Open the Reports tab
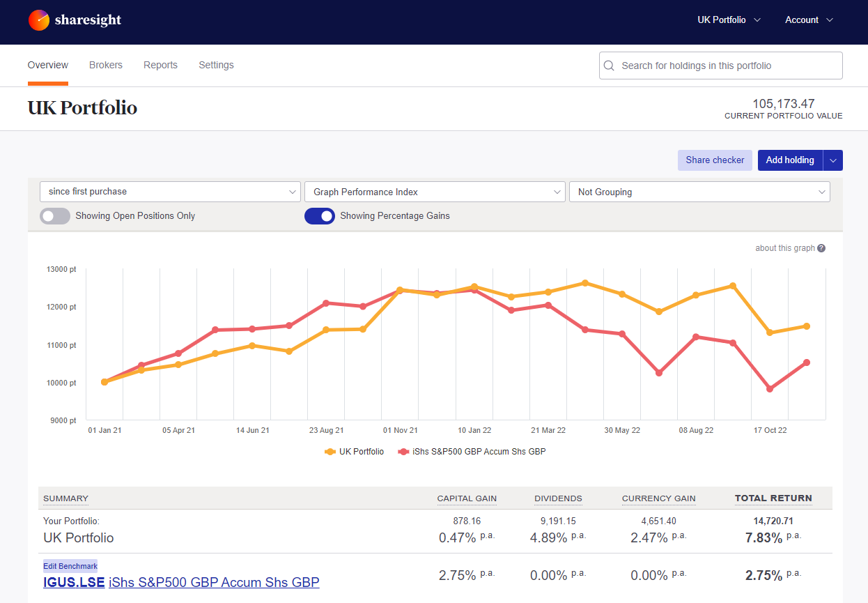The width and height of the screenshot is (868, 603). pyautogui.click(x=160, y=65)
